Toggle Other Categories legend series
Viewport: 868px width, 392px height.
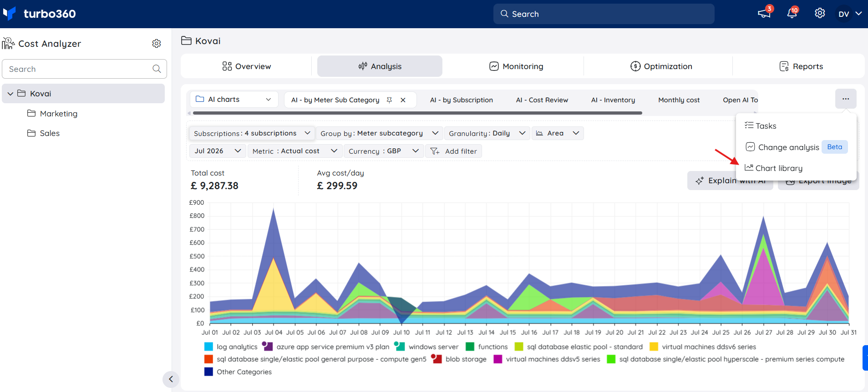coord(238,372)
